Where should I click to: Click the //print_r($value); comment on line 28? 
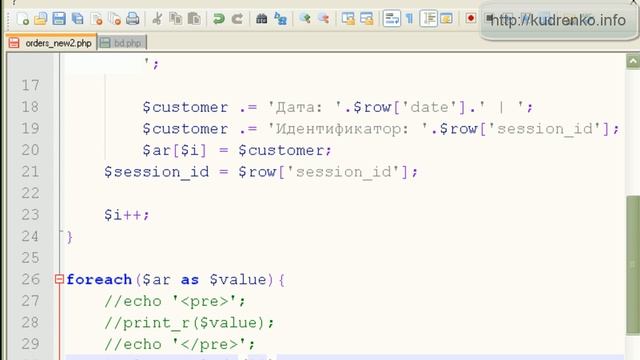click(x=189, y=323)
